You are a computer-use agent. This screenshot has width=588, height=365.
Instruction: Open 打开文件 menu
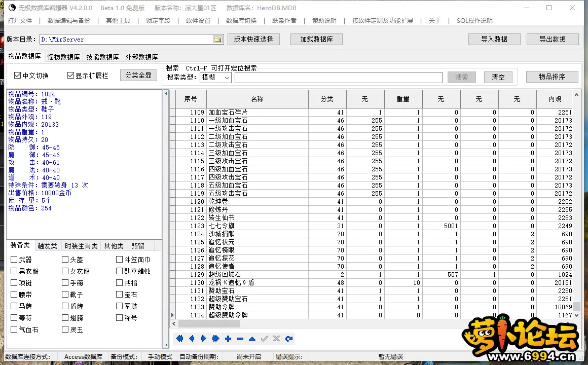point(20,21)
